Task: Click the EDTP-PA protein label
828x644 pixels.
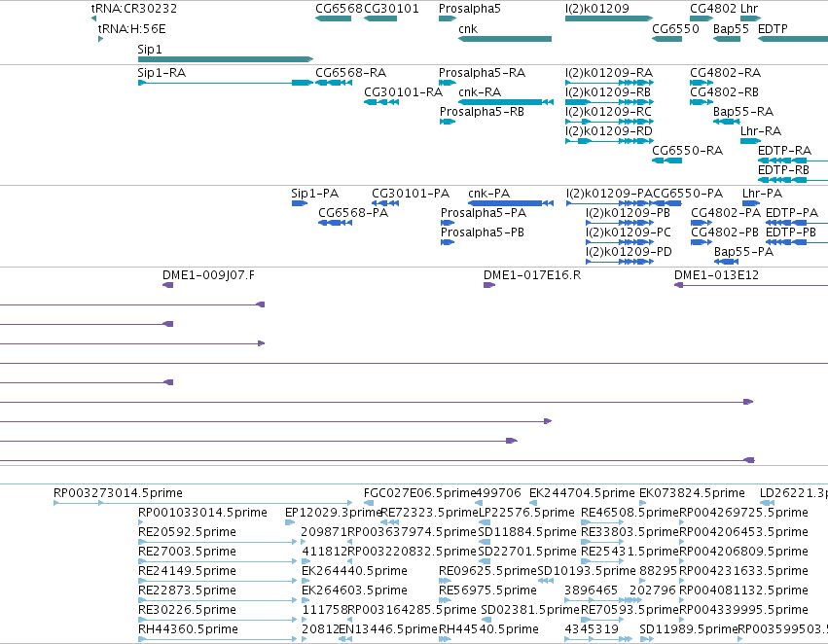Action: [x=792, y=213]
